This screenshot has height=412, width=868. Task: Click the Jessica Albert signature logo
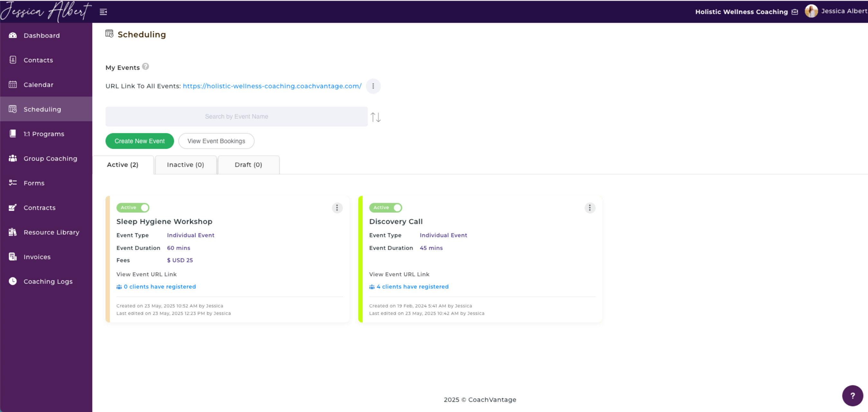46,11
